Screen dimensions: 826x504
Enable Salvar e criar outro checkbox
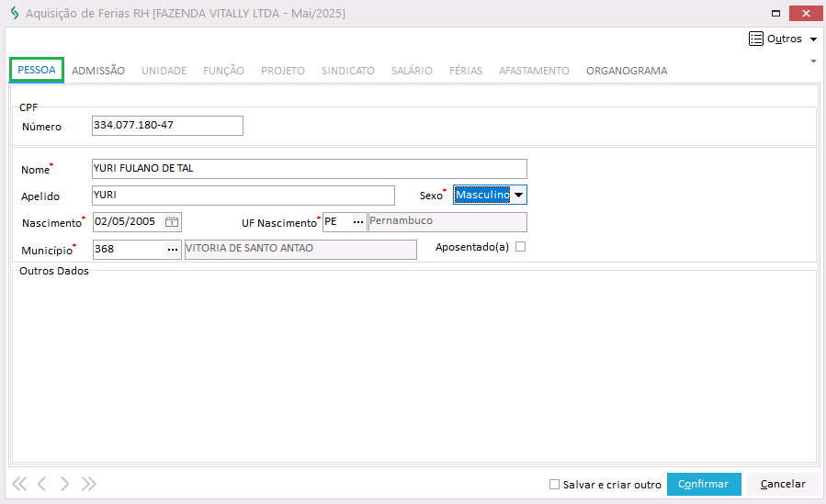(554, 484)
